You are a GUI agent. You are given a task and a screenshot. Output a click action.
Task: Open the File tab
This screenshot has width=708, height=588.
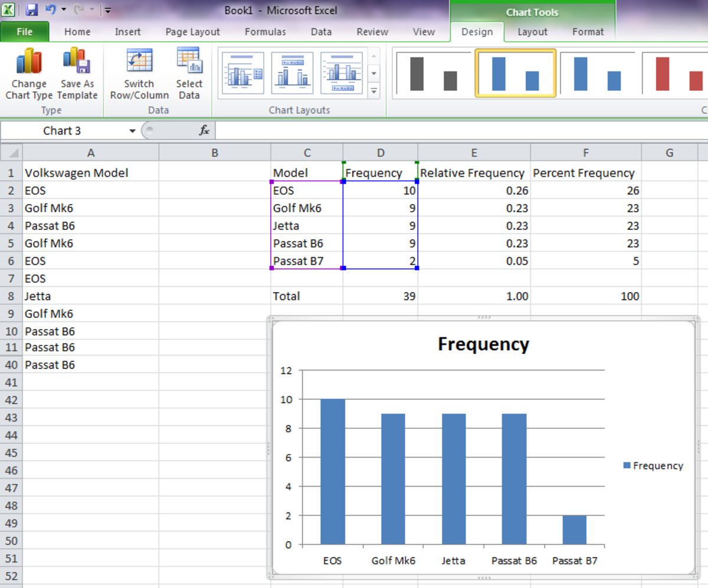coord(25,32)
